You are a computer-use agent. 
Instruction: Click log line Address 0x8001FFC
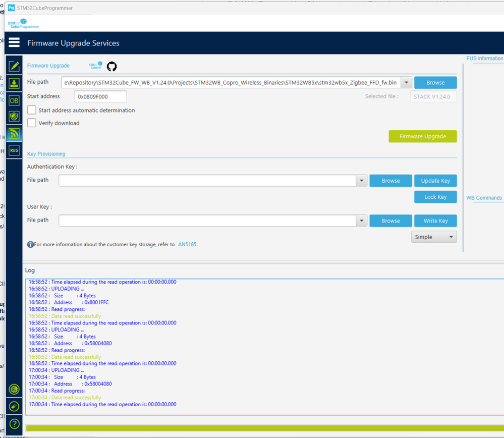(x=69, y=302)
